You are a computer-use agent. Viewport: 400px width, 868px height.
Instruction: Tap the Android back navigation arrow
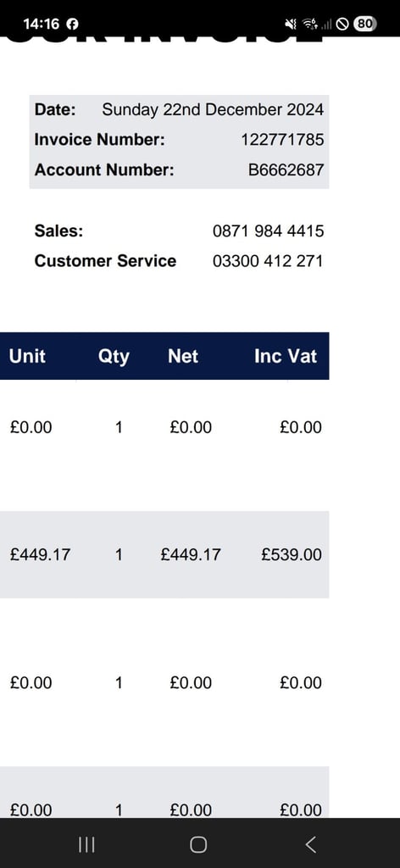coord(311,844)
